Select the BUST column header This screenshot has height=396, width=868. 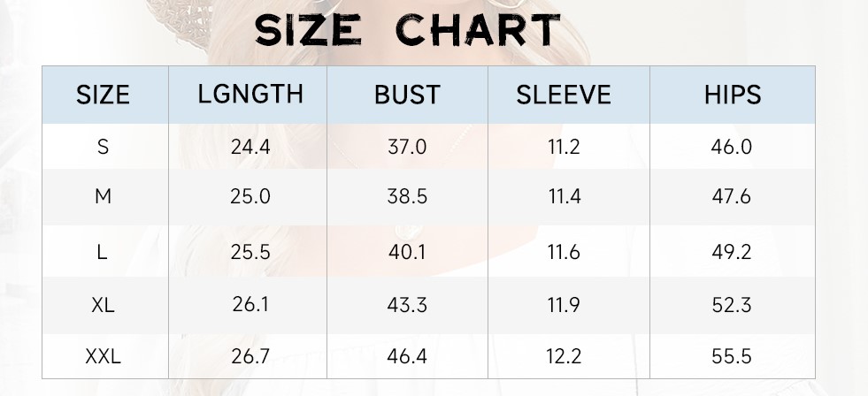point(407,95)
